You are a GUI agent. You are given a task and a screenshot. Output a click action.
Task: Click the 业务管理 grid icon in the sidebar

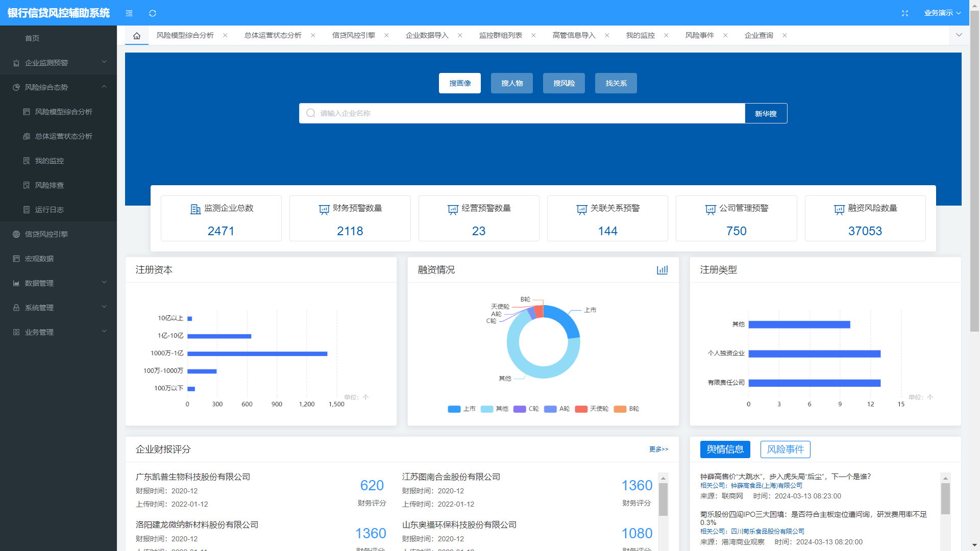[16, 332]
